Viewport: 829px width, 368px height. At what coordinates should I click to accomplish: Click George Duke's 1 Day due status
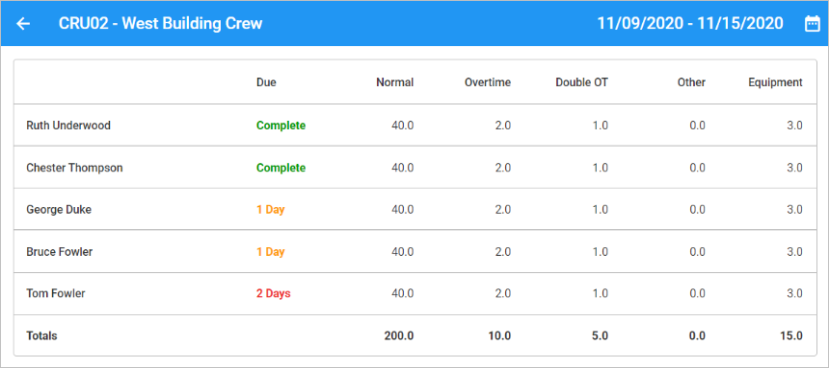coord(271,210)
